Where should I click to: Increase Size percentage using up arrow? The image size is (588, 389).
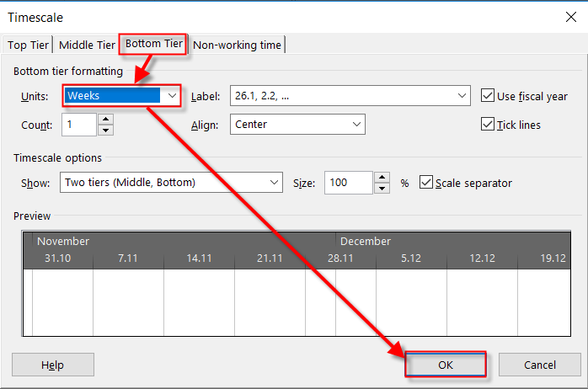coord(382,178)
